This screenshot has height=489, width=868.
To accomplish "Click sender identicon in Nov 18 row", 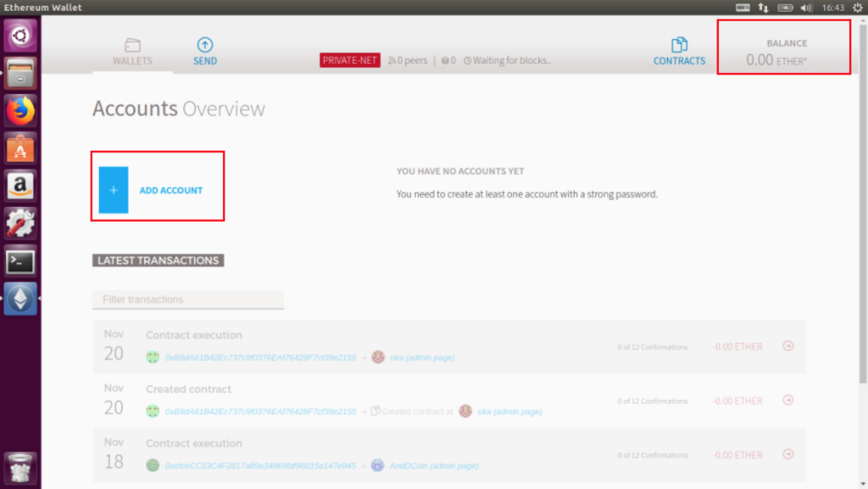I will 153,465.
